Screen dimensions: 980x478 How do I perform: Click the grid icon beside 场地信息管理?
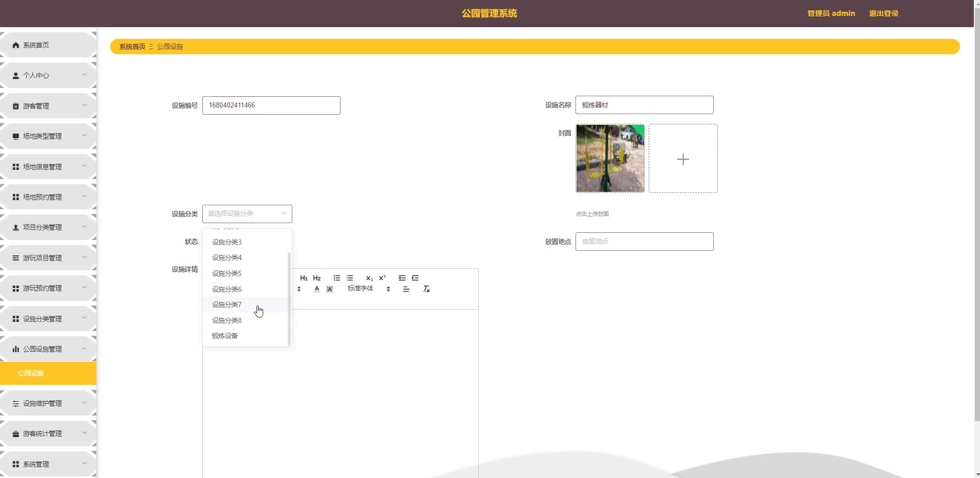[x=16, y=167]
